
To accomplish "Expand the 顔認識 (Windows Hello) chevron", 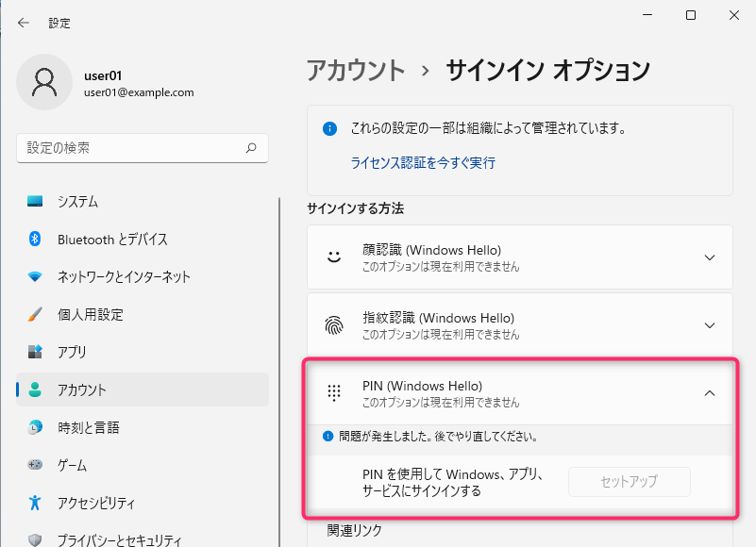I will [709, 257].
